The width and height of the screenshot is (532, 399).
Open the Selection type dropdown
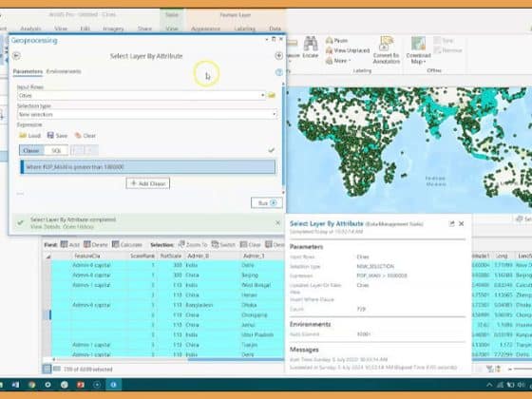coord(275,114)
